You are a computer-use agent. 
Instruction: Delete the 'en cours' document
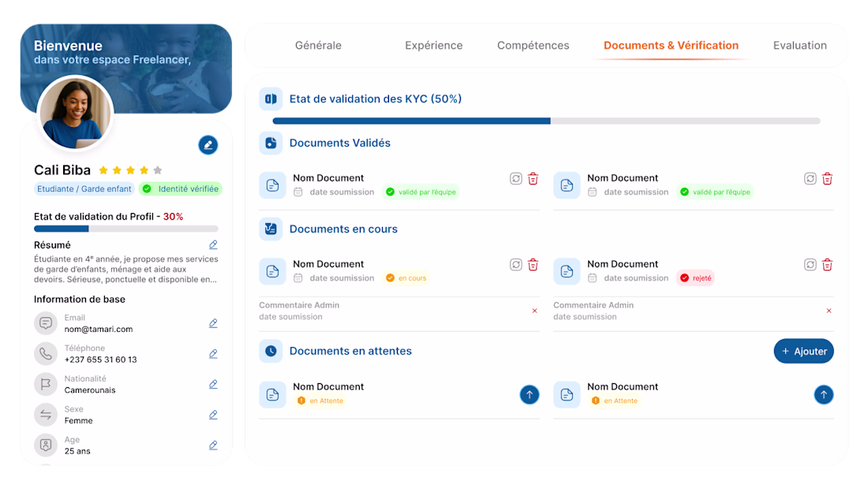pos(533,265)
